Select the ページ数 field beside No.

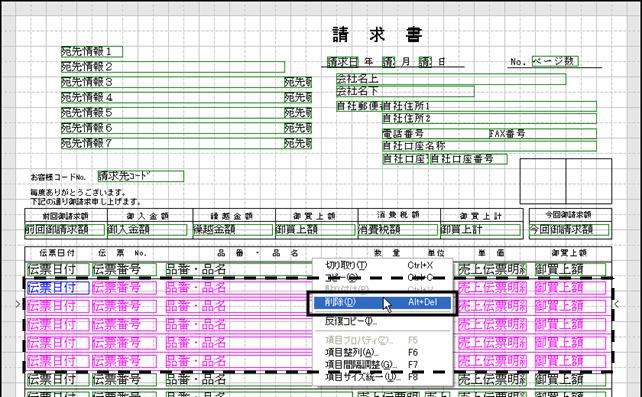tap(555, 61)
